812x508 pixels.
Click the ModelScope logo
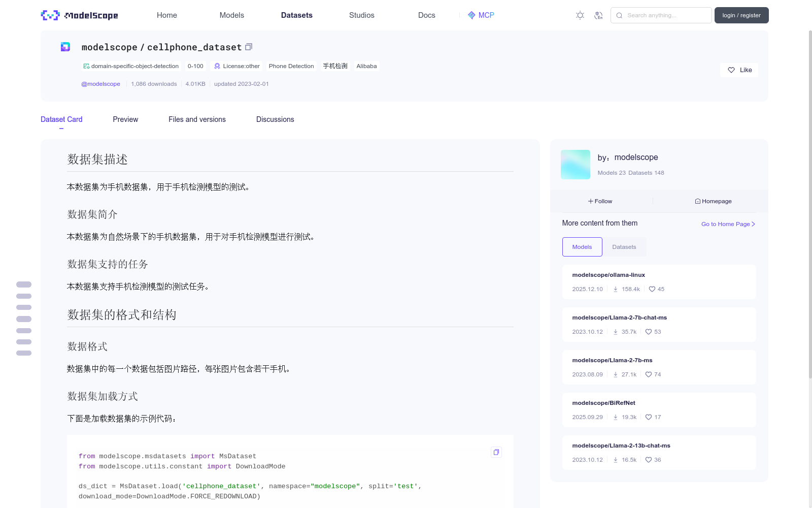point(79,15)
